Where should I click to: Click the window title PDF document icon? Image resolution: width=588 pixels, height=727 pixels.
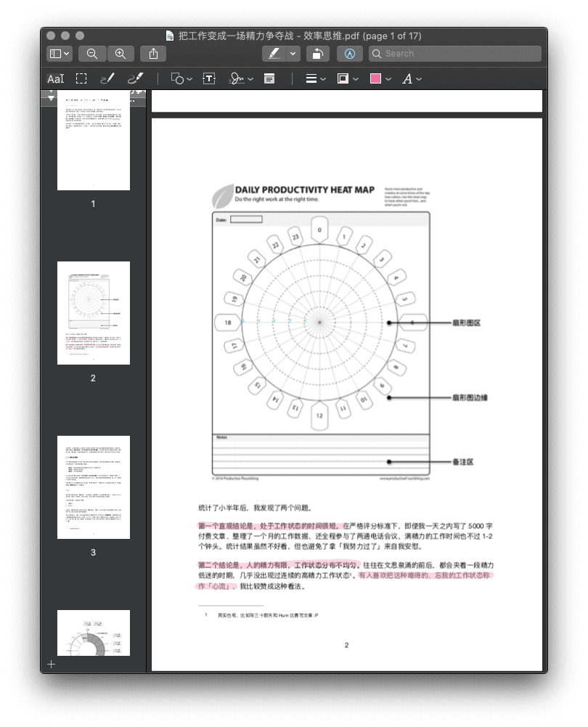pyautogui.click(x=170, y=36)
